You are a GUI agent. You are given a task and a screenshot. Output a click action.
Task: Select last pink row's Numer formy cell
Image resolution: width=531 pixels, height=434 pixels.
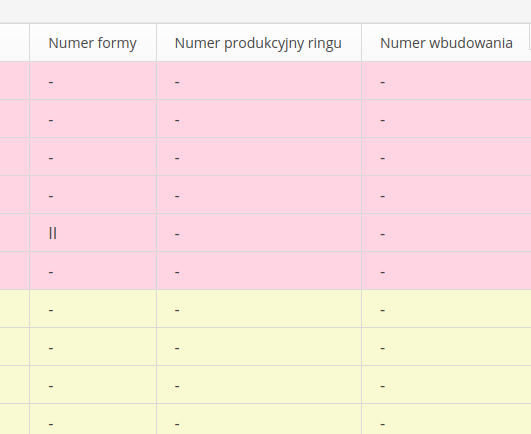pos(93,270)
